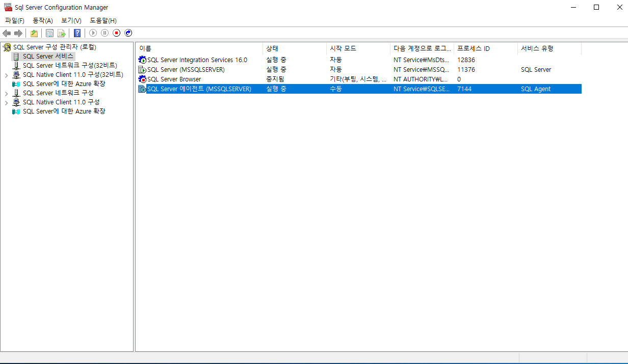Click the SQL Server 네트워크 구성 tree icon (no 32비트)
628x364 pixels.
pos(16,93)
